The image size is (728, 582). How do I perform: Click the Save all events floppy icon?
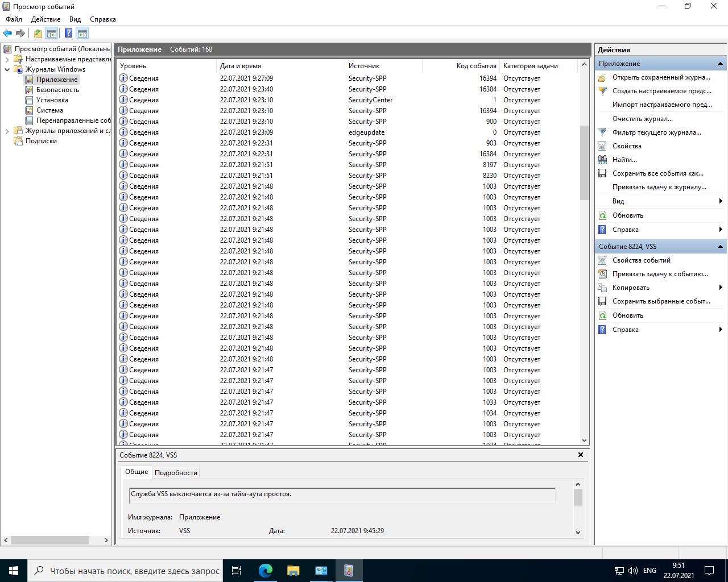[602, 173]
